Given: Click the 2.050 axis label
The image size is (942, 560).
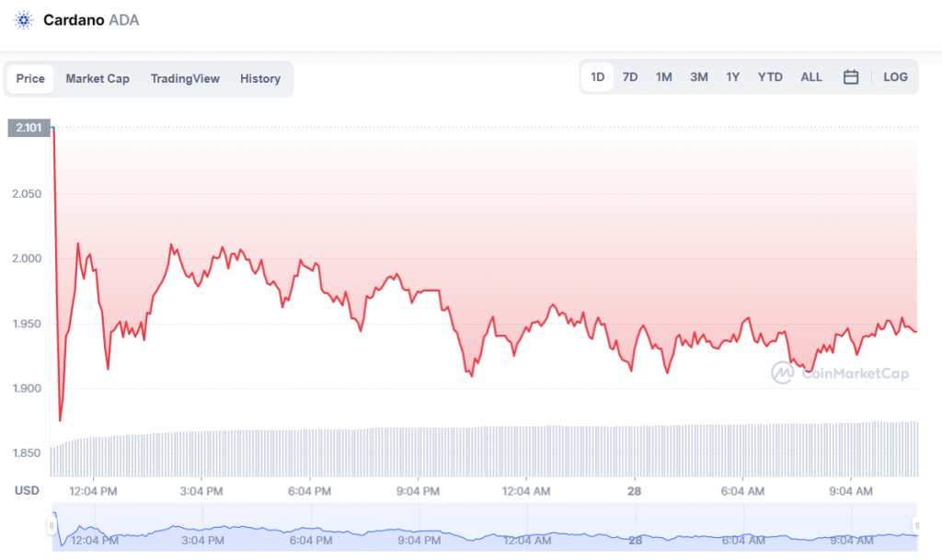Looking at the screenshot, I should tap(27, 194).
